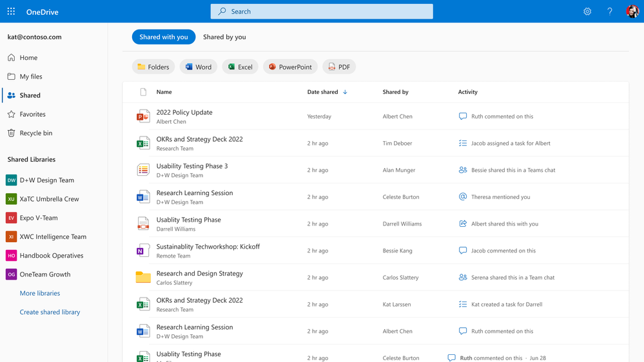
Task: Click the PDF icon for Darrell Williams' Usablity Testing Phase
Action: (x=143, y=224)
